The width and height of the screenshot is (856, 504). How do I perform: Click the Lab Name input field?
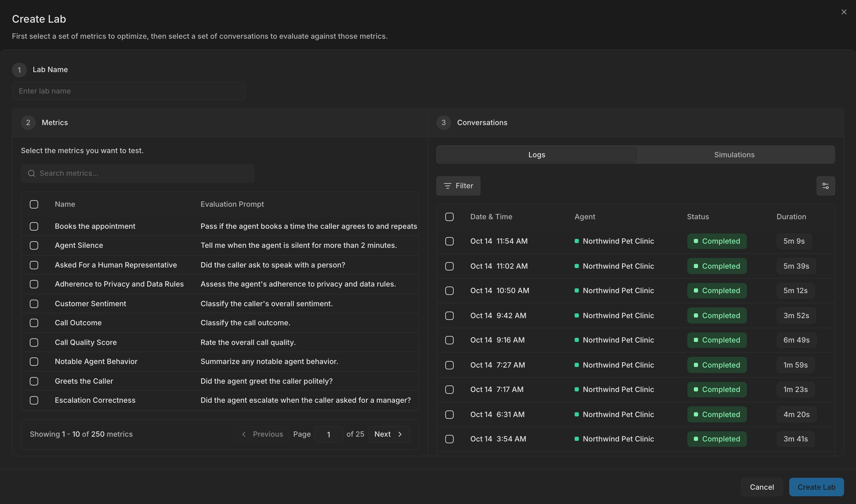(x=128, y=91)
